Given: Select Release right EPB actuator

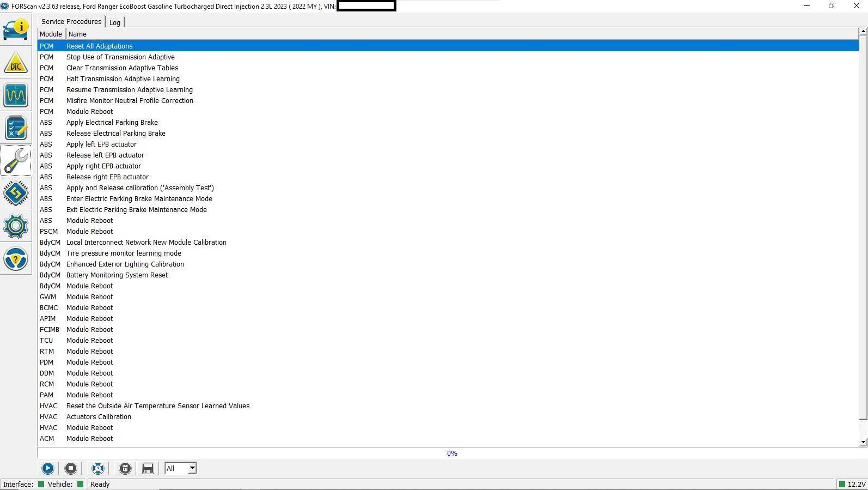Looking at the screenshot, I should pos(448,177).
